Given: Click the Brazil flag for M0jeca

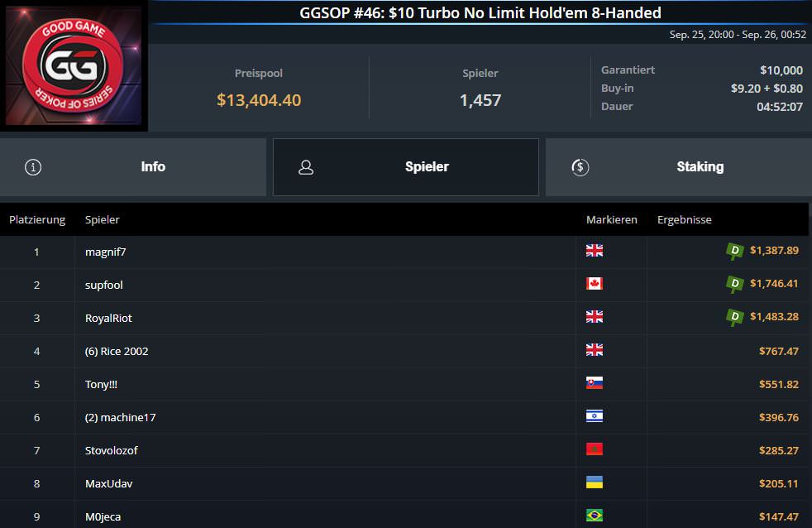Looking at the screenshot, I should pos(595,516).
